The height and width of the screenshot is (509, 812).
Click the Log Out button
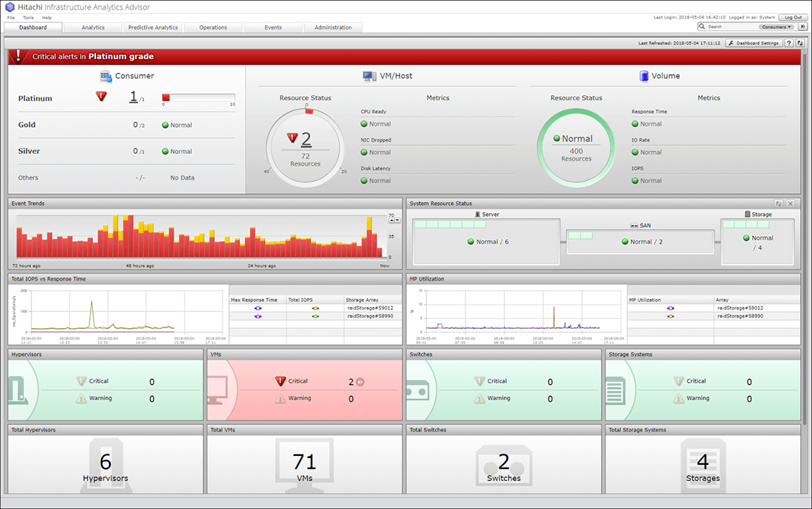pyautogui.click(x=792, y=17)
